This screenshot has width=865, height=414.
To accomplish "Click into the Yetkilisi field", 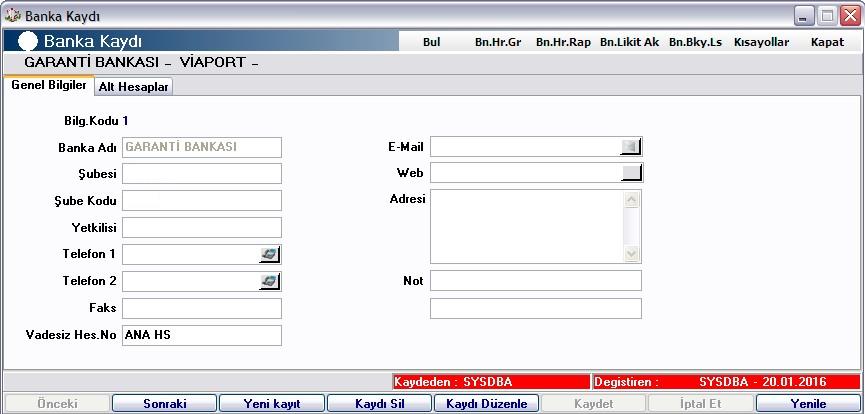I will click(x=201, y=227).
